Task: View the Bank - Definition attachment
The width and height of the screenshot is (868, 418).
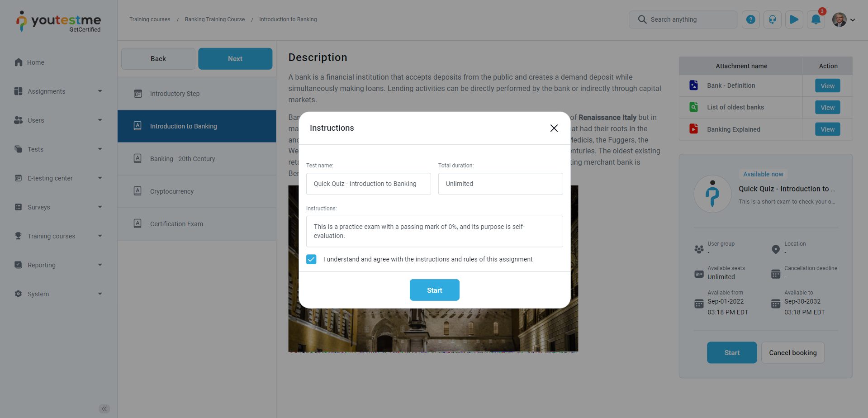Action: pyautogui.click(x=827, y=86)
